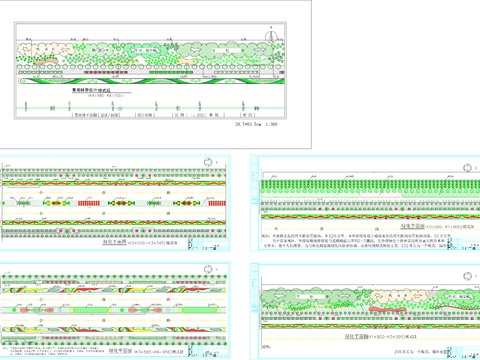Click the red striped planting block in median
480x360 pixels.
tap(89, 203)
